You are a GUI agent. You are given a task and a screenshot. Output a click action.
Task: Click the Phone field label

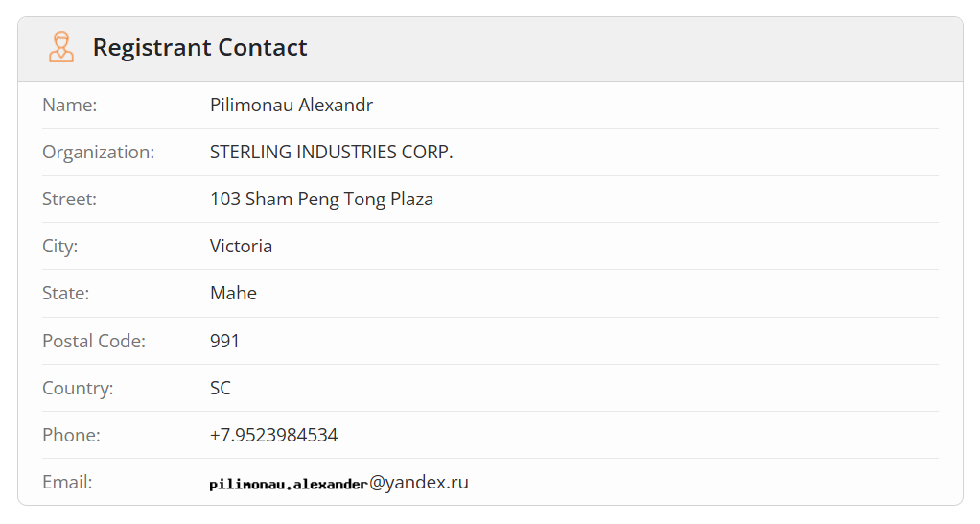[x=71, y=435]
